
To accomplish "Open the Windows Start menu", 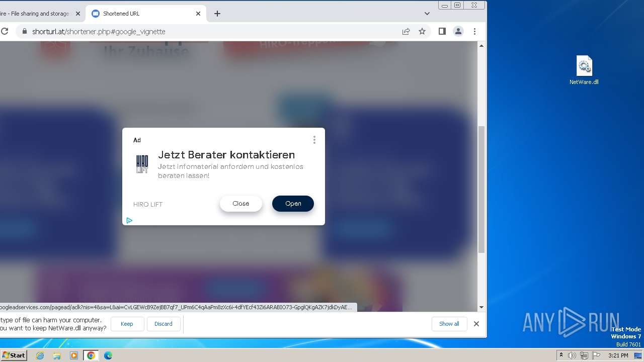I will point(14,355).
